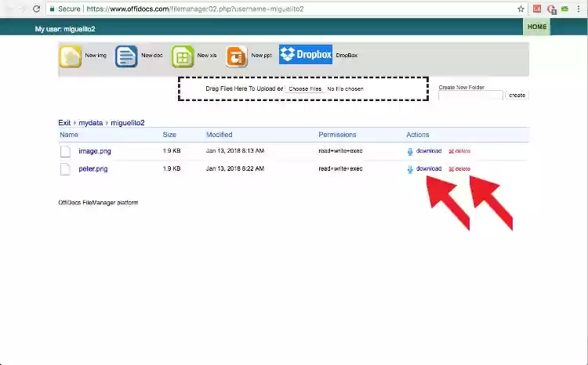The image size is (588, 365).
Task: Click the create folder button
Action: [517, 96]
